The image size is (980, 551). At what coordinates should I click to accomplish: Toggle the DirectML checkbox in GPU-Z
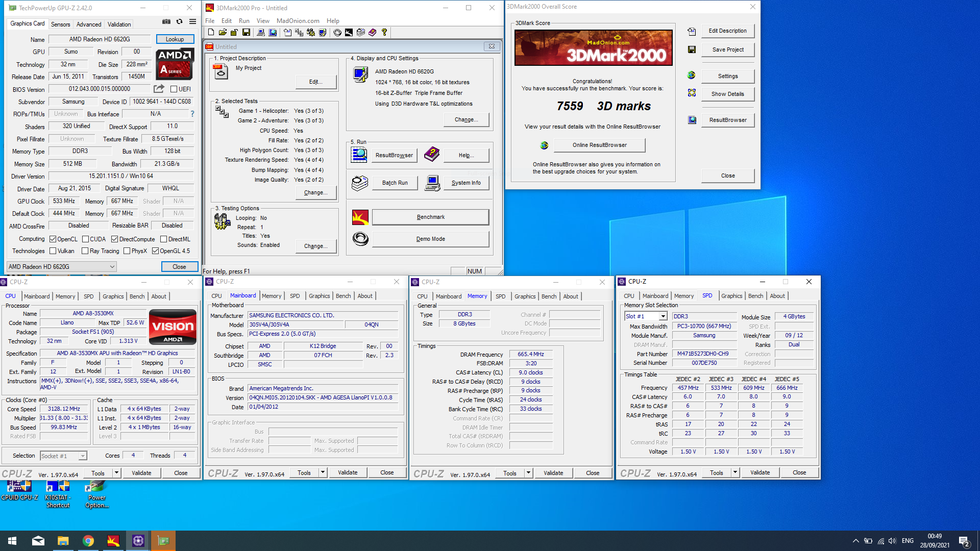163,239
